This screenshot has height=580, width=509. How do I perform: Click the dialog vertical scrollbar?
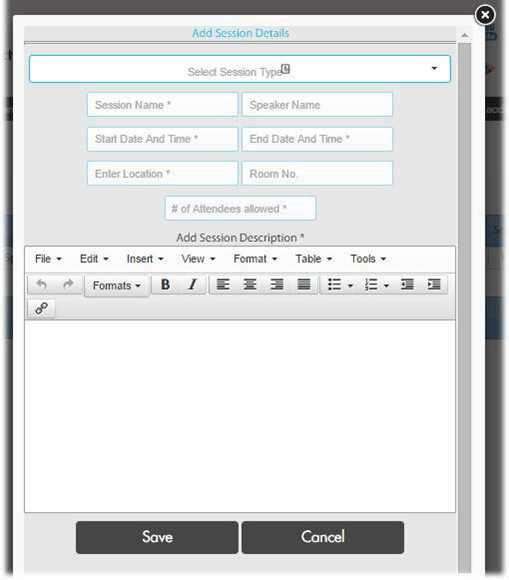coord(464,307)
